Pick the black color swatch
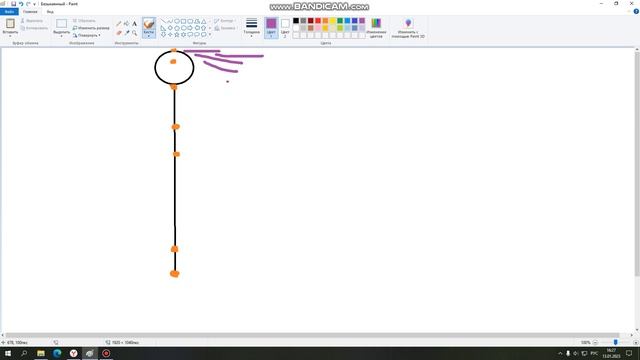 coord(296,21)
